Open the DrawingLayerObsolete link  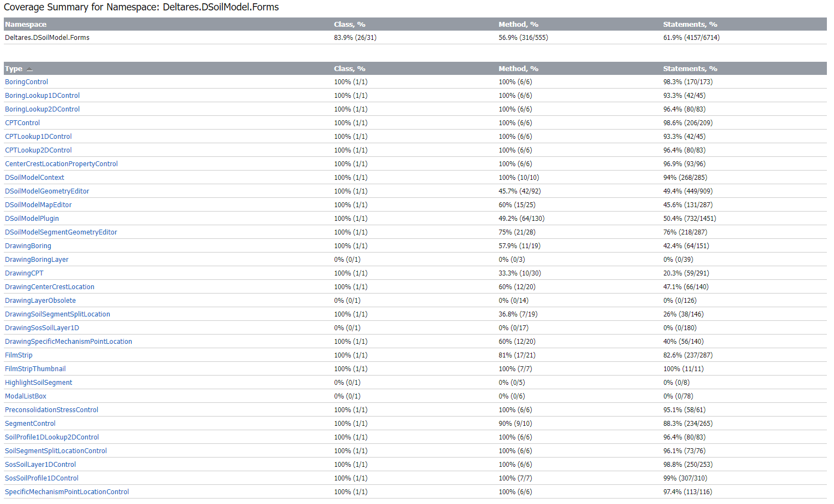(40, 301)
